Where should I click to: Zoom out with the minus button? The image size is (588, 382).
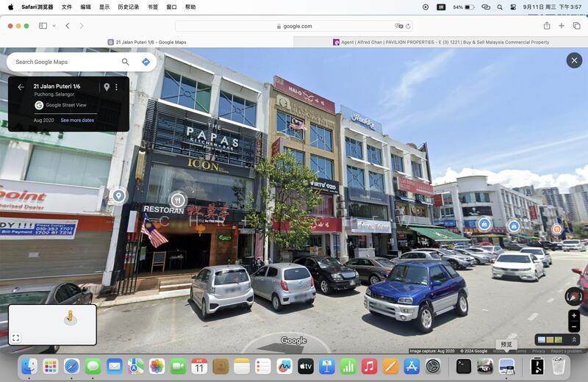click(574, 327)
